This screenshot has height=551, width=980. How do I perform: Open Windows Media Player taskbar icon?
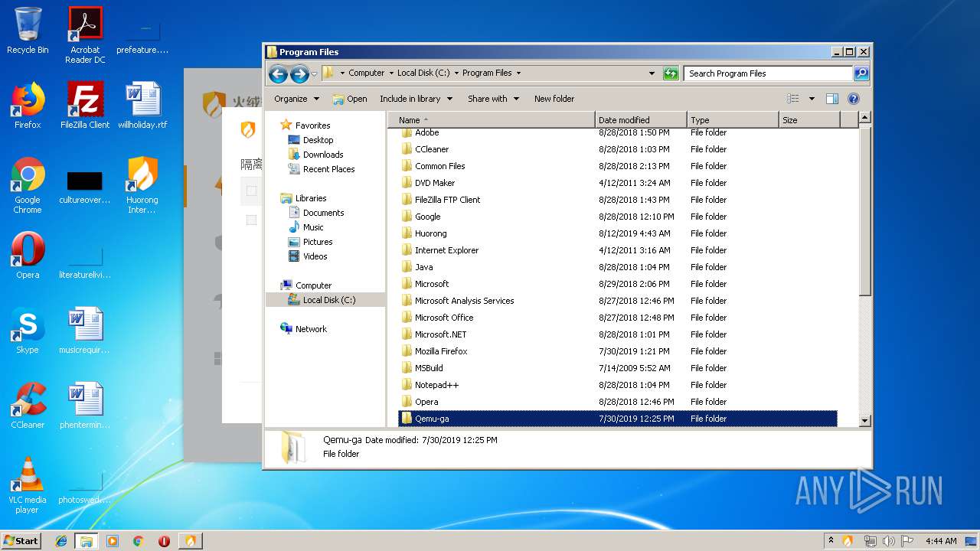113,541
